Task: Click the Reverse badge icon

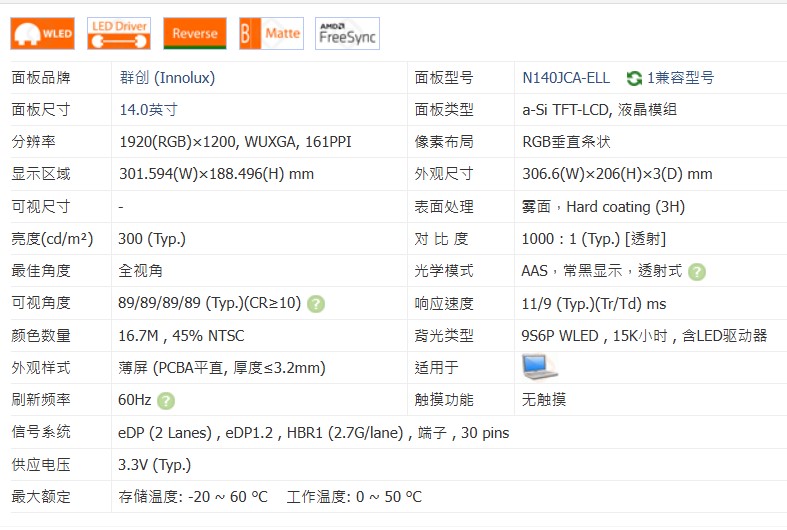Action: [195, 34]
